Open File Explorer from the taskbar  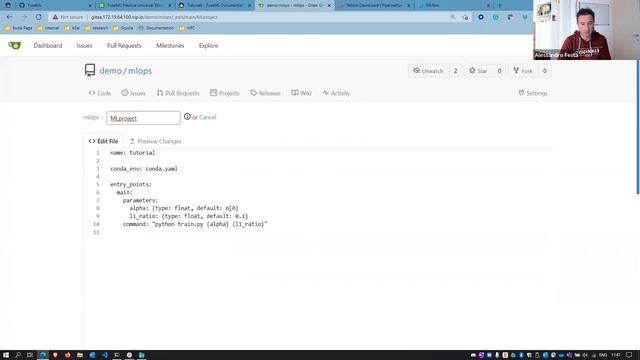click(x=80, y=355)
